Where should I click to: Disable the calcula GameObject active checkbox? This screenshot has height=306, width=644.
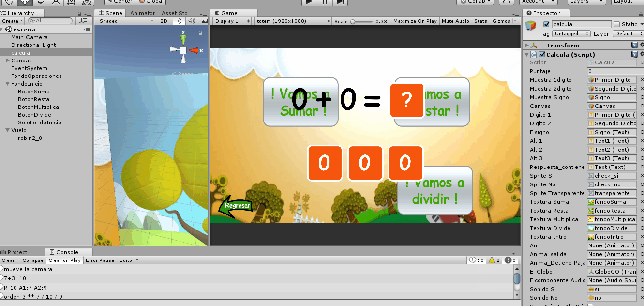tap(547, 24)
